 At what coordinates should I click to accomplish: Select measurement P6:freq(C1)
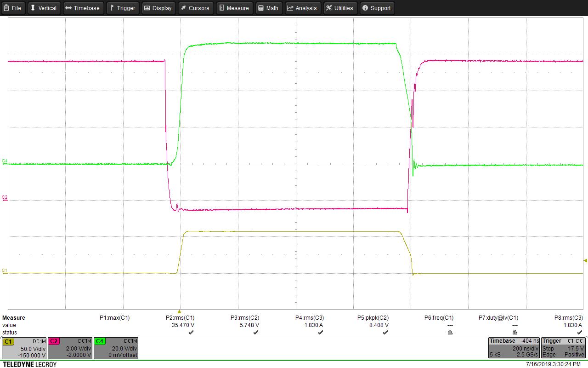pyautogui.click(x=439, y=318)
